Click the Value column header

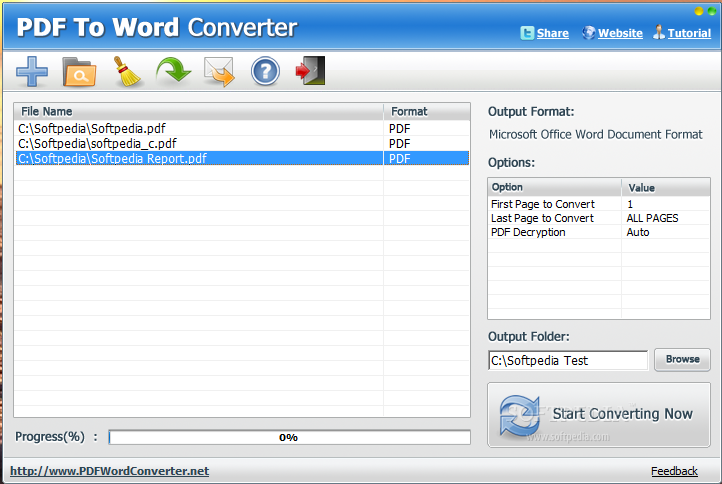click(x=666, y=187)
